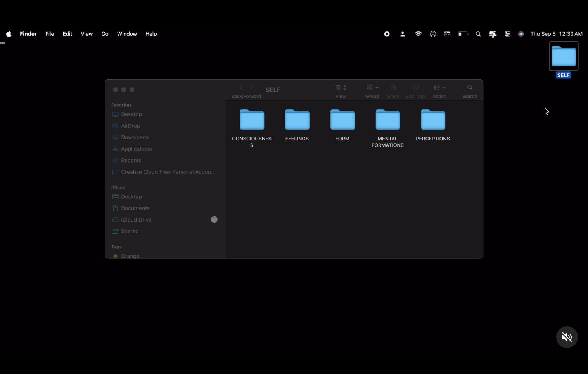Click the iCloud Drive storage progress indicator
The height and width of the screenshot is (374, 588).
tap(214, 220)
